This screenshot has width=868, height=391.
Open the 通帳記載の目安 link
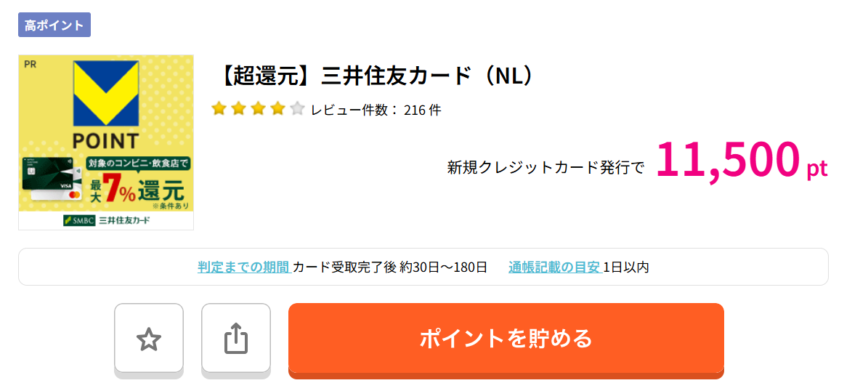click(555, 267)
